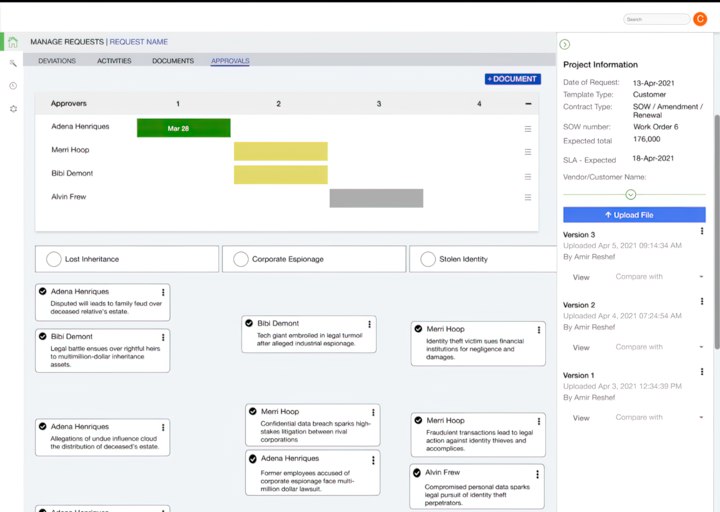The width and height of the screenshot is (720, 512).
Task: Click the 'Work Order 6' SOW number value
Action: 655,127
